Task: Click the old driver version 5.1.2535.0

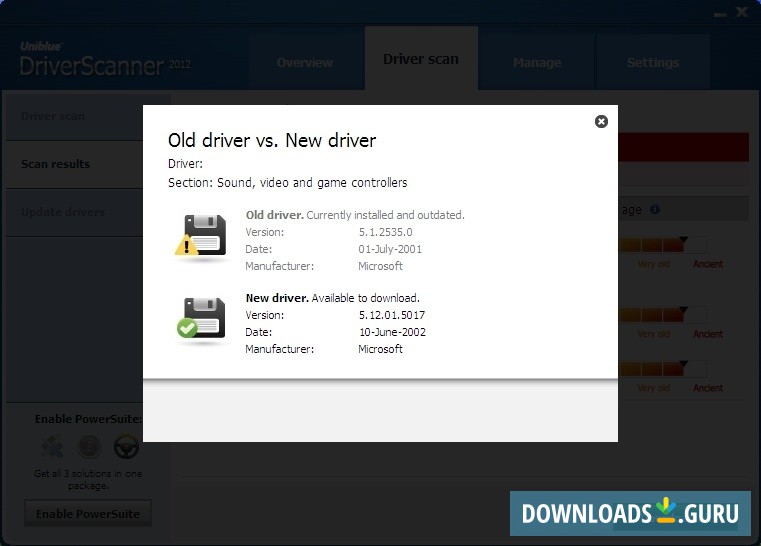Action: [385, 232]
